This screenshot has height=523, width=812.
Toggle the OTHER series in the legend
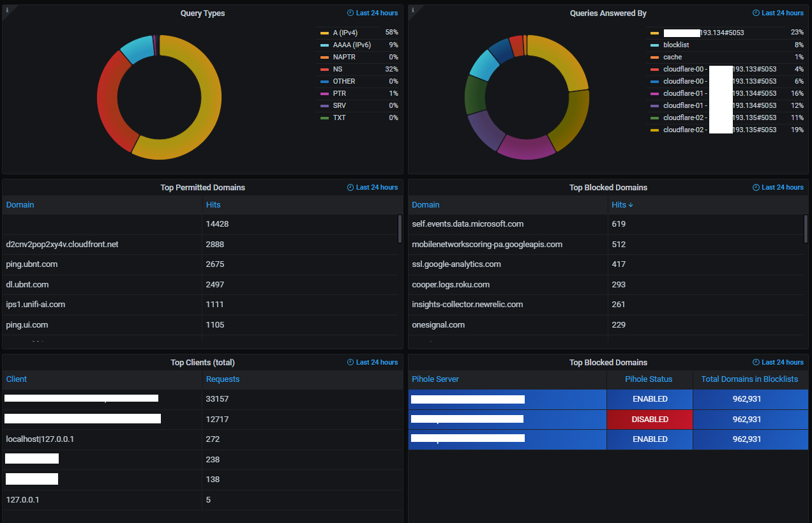344,81
